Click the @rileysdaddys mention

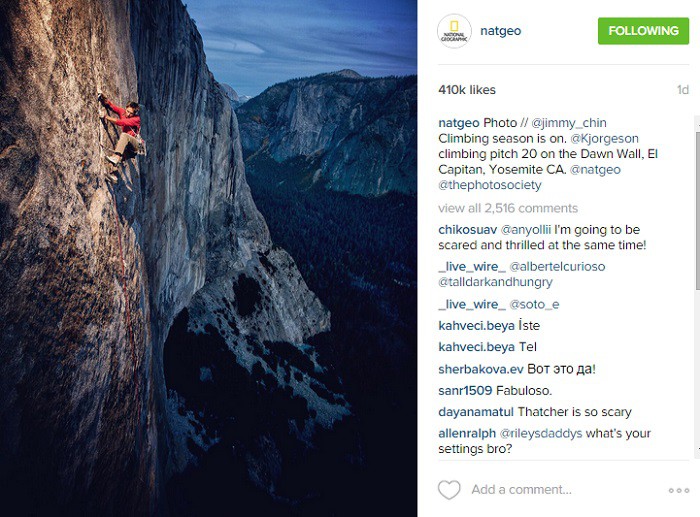[x=540, y=433]
